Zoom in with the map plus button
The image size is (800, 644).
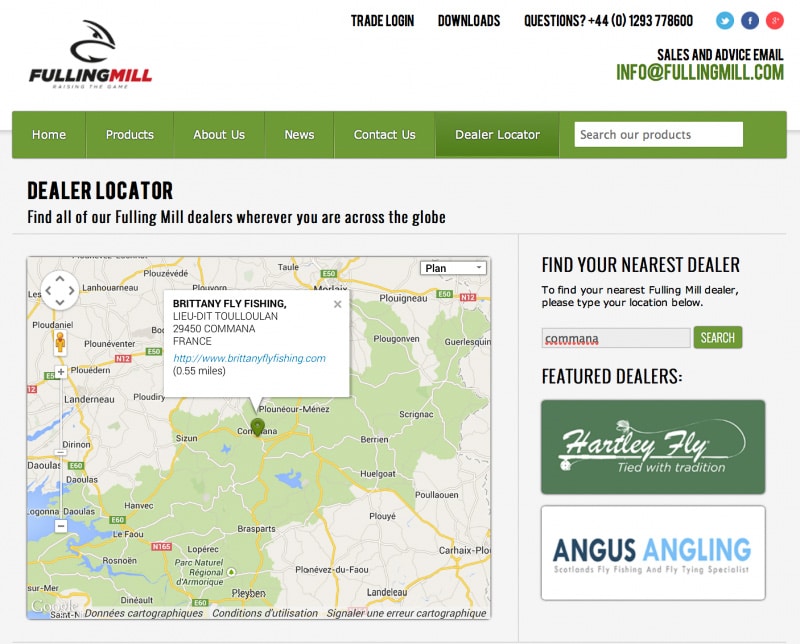61,372
